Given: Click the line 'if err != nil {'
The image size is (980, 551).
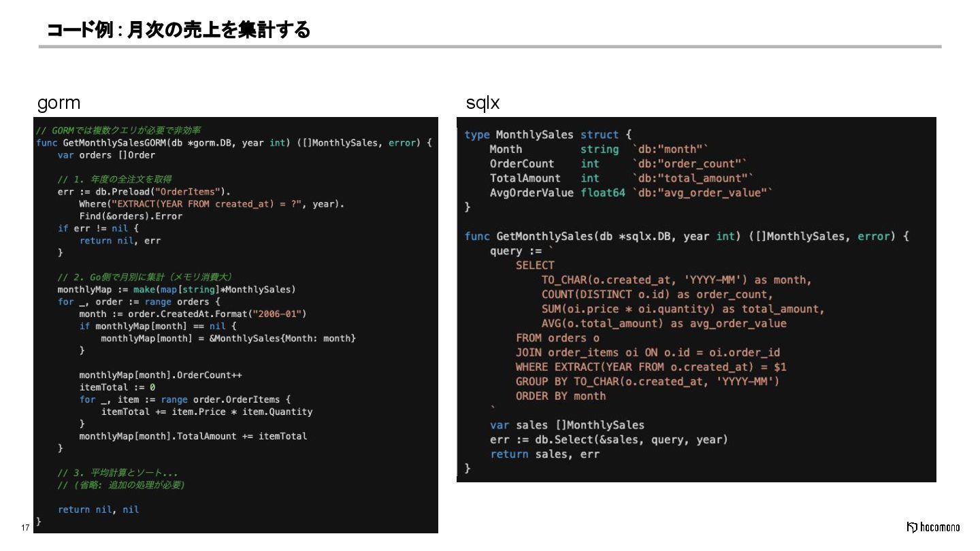Looking at the screenshot, I should click(98, 229).
